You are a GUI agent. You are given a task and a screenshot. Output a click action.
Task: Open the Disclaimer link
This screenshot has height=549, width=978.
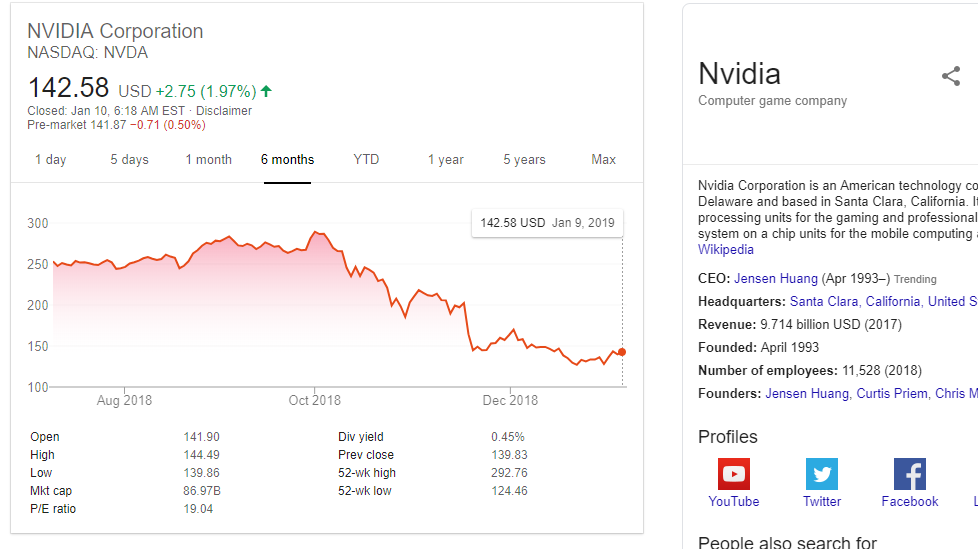point(224,111)
